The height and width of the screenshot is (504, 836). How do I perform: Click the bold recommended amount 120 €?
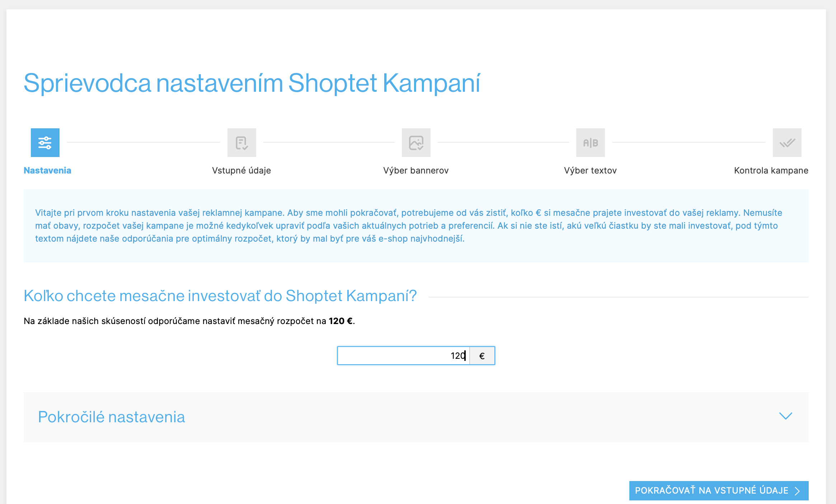(x=340, y=321)
